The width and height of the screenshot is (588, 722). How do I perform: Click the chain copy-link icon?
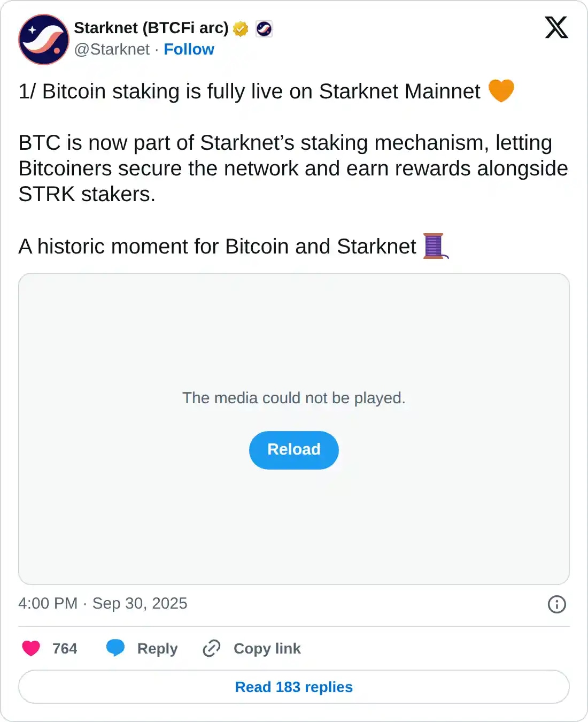pos(212,648)
